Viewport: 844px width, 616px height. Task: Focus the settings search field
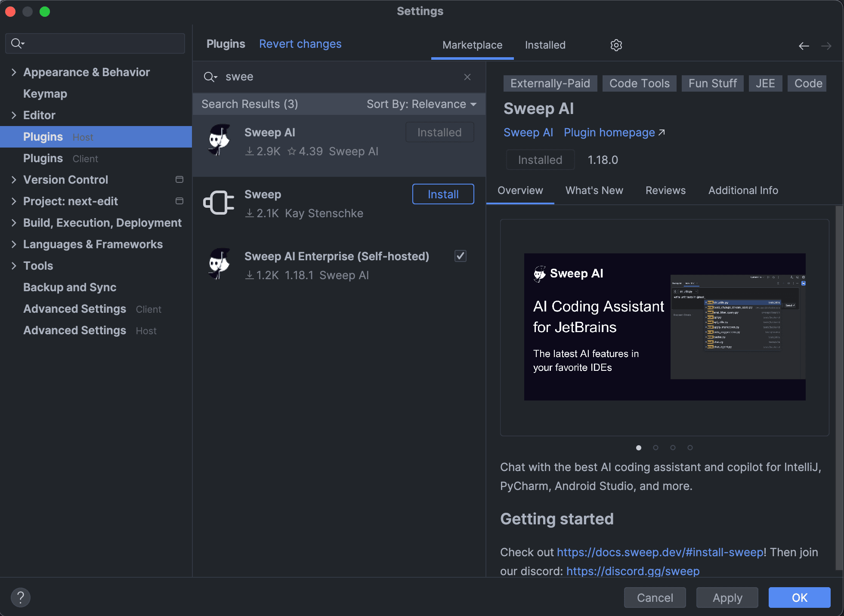[x=95, y=43]
